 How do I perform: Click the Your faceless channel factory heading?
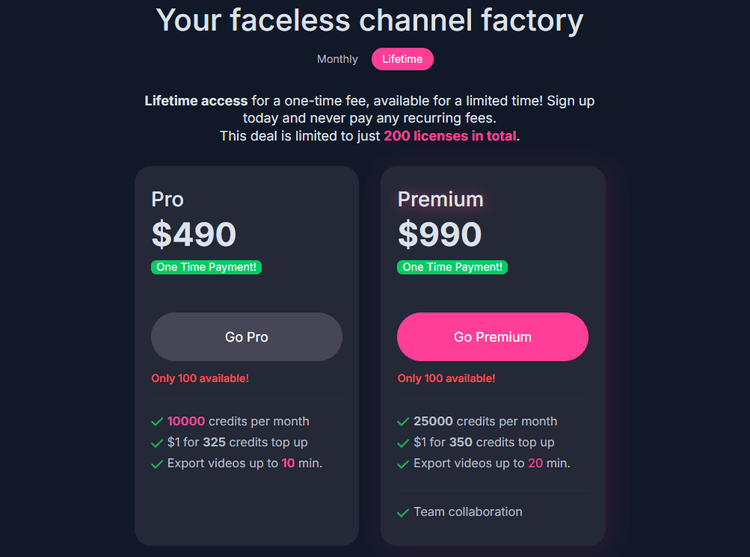(x=370, y=19)
